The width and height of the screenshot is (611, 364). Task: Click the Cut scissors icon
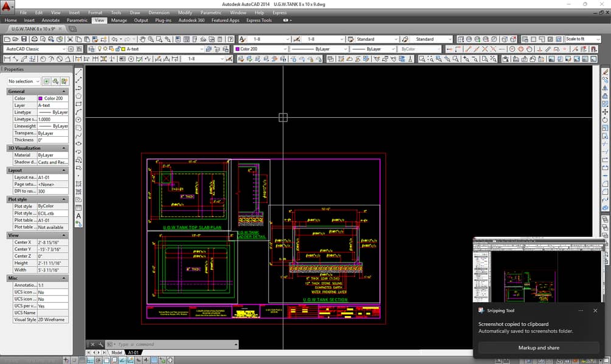coord(70,39)
